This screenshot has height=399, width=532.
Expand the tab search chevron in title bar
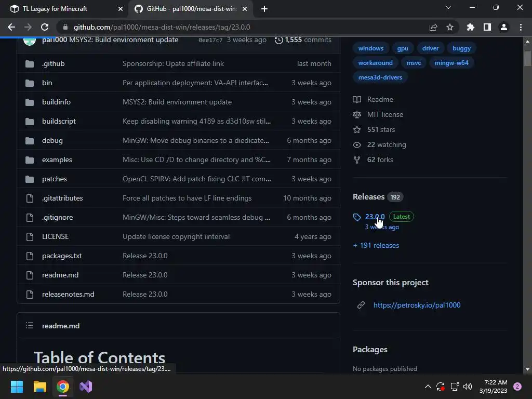(448, 7)
